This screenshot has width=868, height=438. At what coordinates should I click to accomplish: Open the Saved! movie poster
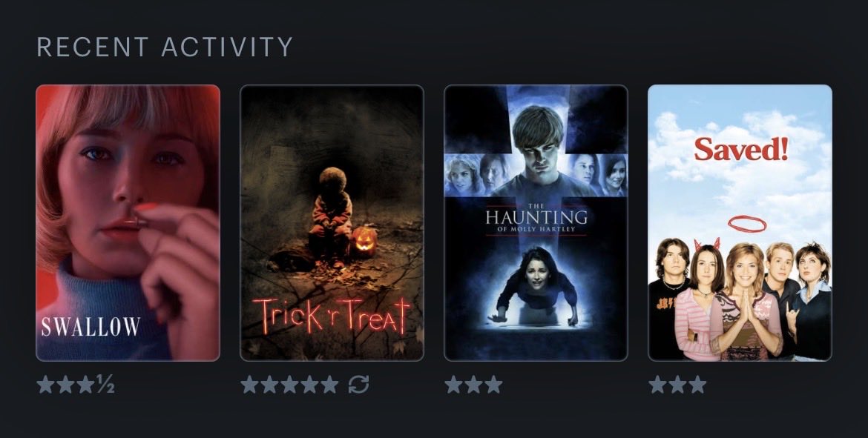(740, 223)
